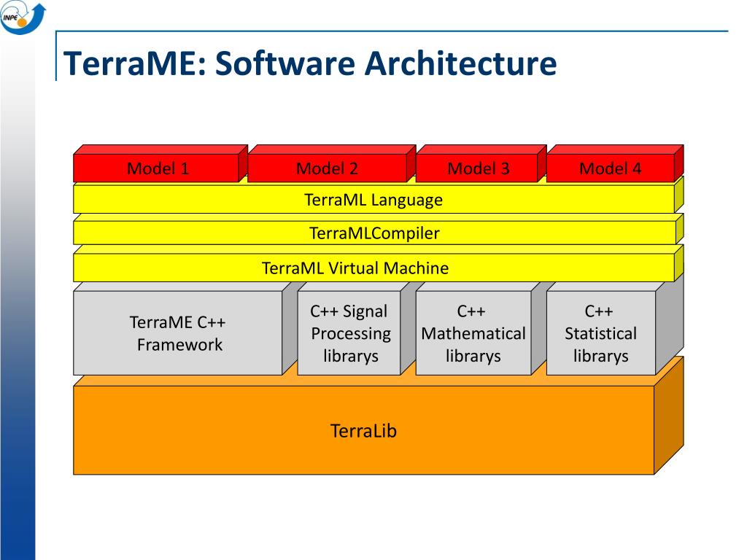The width and height of the screenshot is (747, 560).
Task: Click the INPE logo in the corner
Action: pos(23,17)
